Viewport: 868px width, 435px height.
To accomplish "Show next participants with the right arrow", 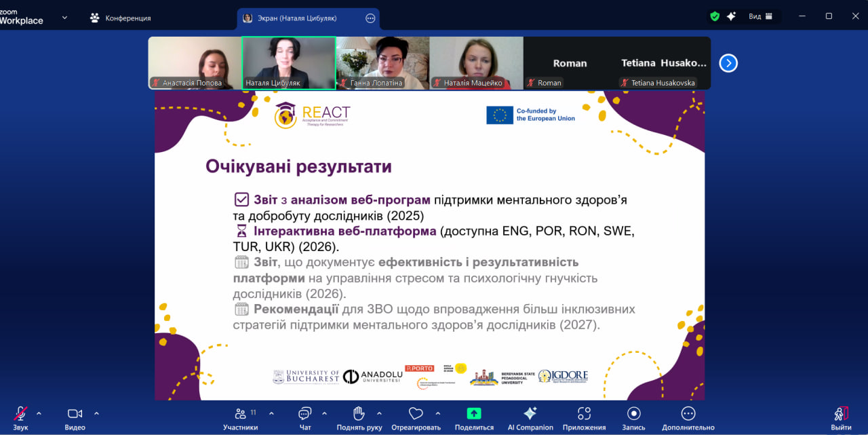I will click(x=728, y=63).
